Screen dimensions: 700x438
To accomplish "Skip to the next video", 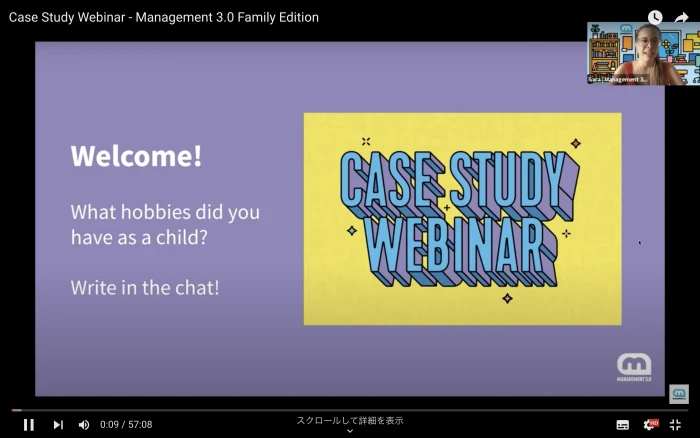I will [x=58, y=424].
